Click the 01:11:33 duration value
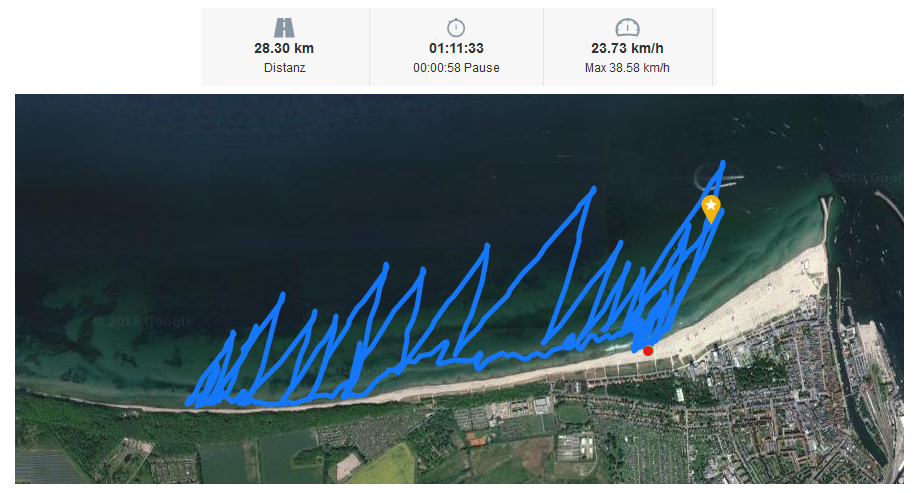 coord(456,49)
